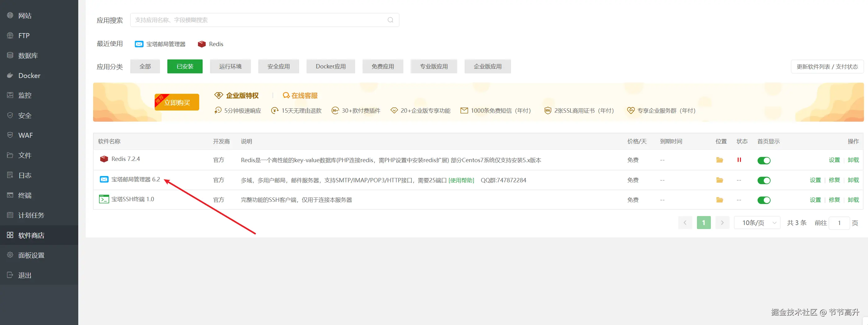Viewport: 868px width, 325px height.
Task: Click the FTP icon in sidebar
Action: tap(10, 35)
